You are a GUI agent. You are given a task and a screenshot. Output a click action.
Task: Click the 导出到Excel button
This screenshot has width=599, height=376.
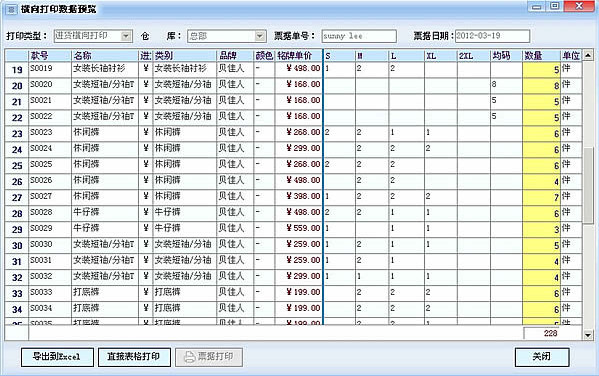pyautogui.click(x=57, y=357)
